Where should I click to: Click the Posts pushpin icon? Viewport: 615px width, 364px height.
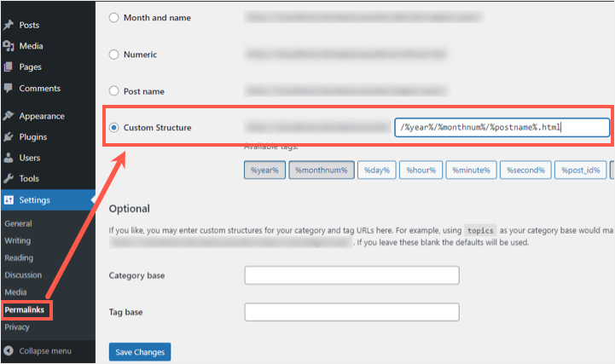9,25
